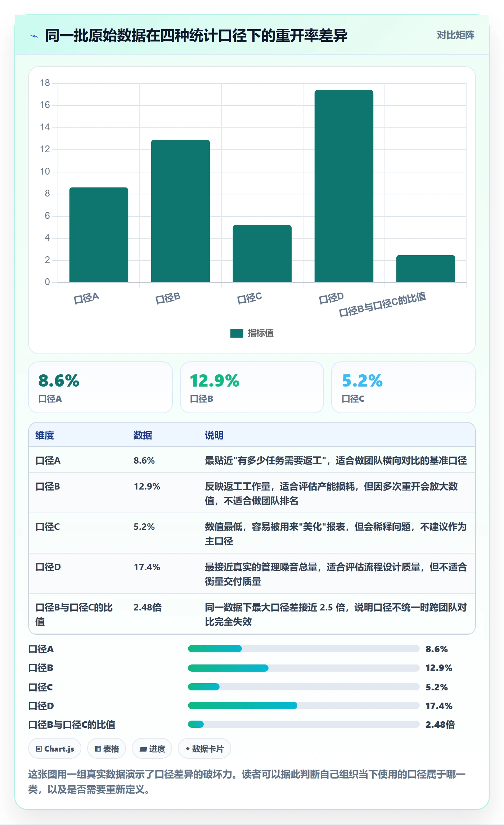
Task: Click the 数据 column header
Action: pyautogui.click(x=143, y=435)
